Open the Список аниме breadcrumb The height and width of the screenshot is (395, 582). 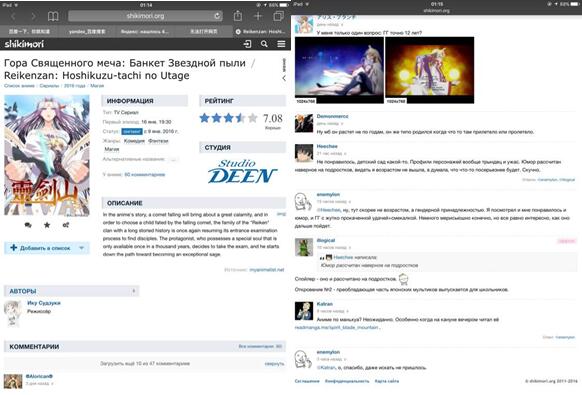19,86
